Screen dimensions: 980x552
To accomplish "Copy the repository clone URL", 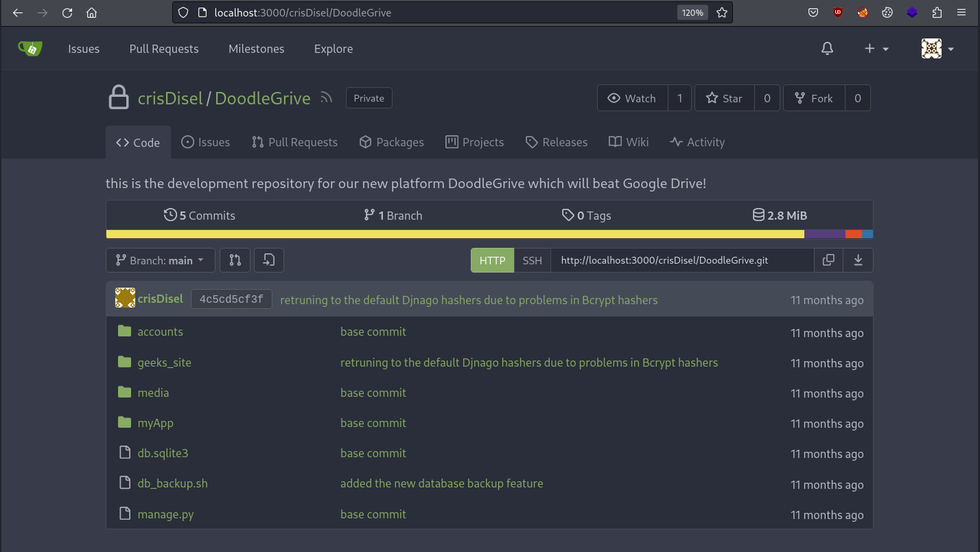I will (x=829, y=260).
